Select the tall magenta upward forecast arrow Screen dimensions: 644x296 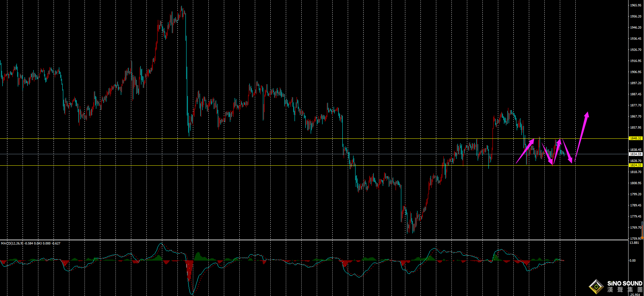point(581,136)
